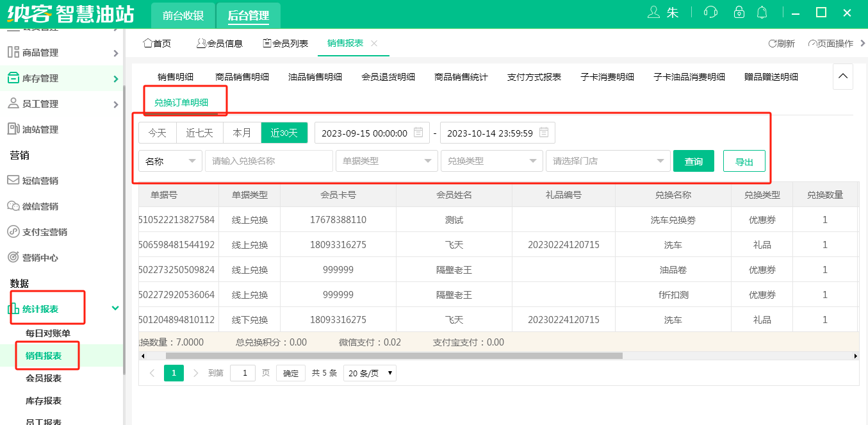Click the 查询 search button
Image resolution: width=868 pixels, height=425 pixels.
pos(693,161)
